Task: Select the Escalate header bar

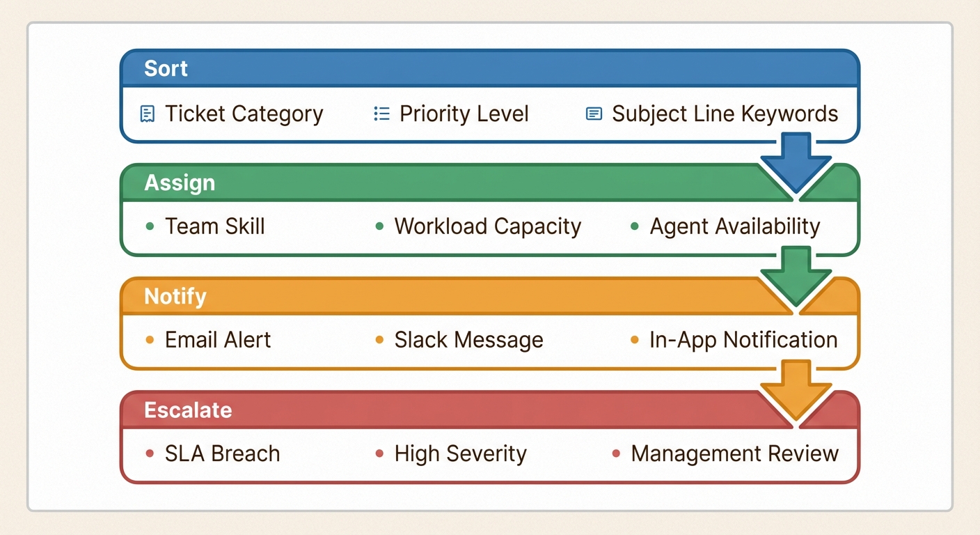Action: click(x=445, y=410)
